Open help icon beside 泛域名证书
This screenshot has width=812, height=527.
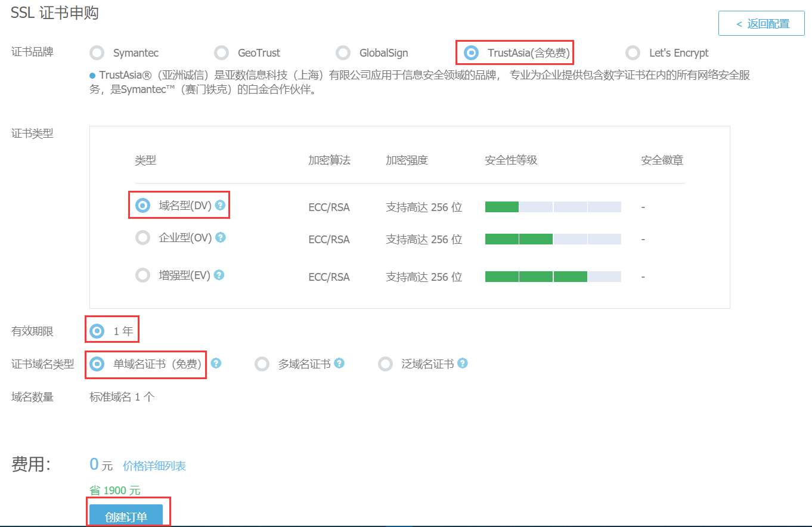[x=462, y=363]
